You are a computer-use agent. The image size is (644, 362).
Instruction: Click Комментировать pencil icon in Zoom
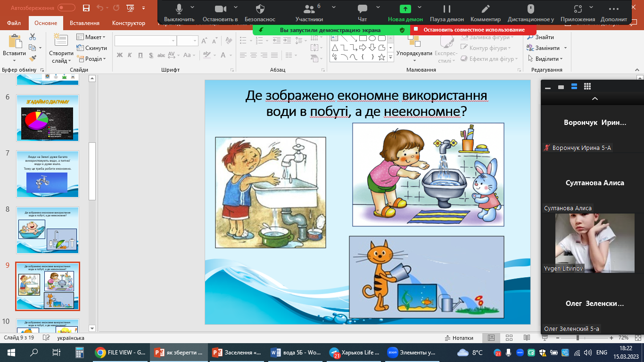coord(486,9)
